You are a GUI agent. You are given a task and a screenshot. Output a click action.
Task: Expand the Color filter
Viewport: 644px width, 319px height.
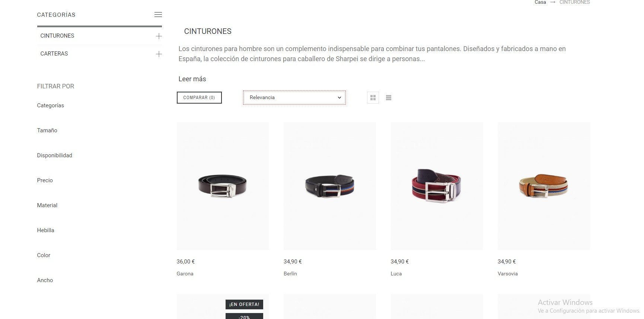44,255
